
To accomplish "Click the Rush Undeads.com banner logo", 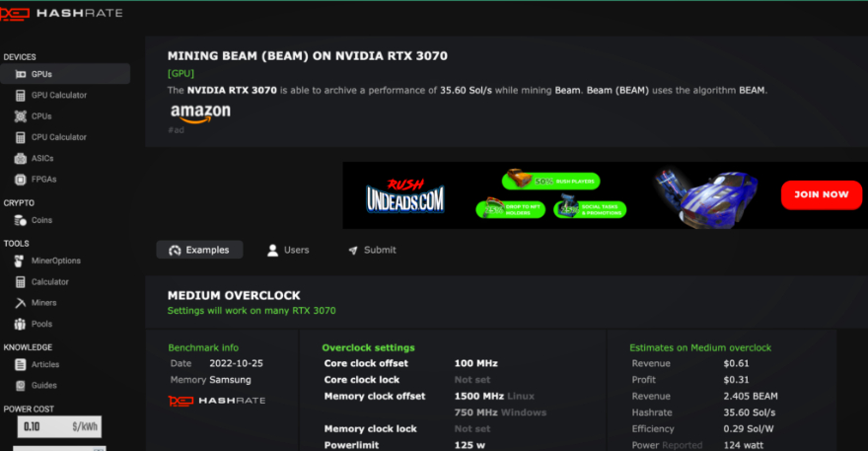I will [x=404, y=196].
